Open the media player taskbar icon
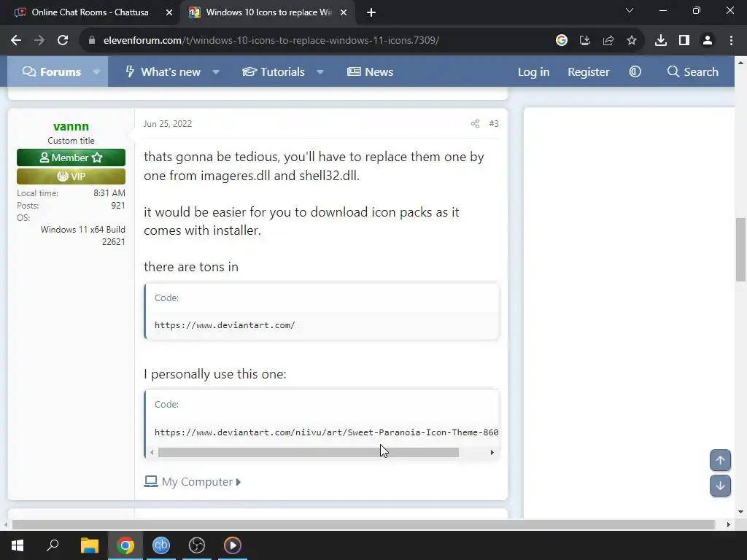Image resolution: width=747 pixels, height=560 pixels. point(233,545)
